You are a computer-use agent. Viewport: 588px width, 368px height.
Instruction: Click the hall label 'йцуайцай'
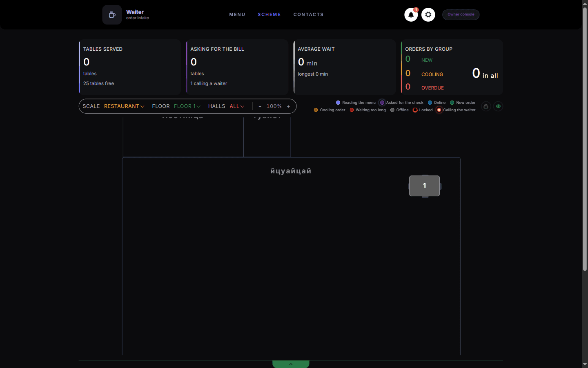coord(291,171)
